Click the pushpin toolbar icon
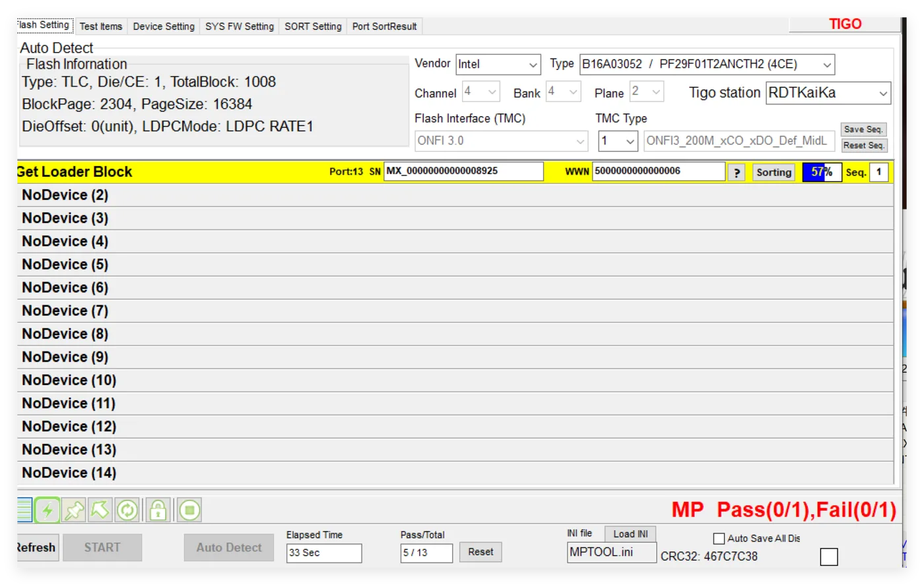This screenshot has height=585, width=924. (74, 510)
